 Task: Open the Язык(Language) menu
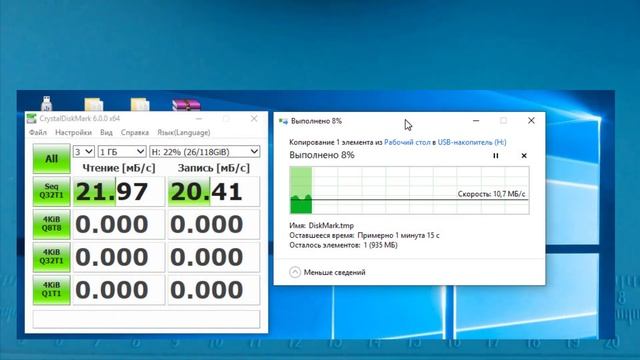click(184, 132)
